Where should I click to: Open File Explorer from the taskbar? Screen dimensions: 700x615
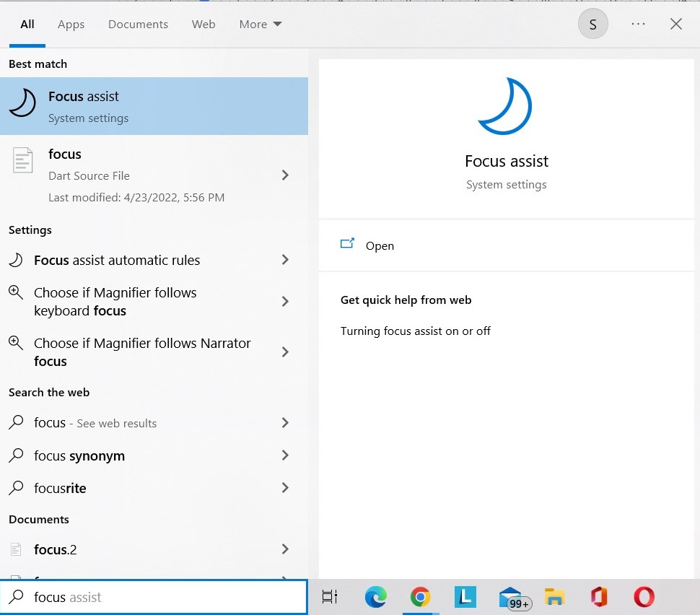554,597
